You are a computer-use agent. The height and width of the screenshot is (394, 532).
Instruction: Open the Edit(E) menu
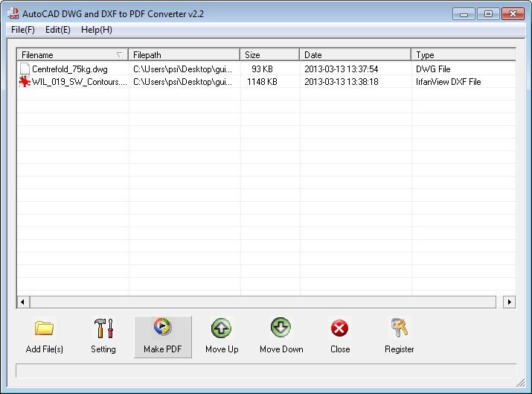pyautogui.click(x=58, y=30)
